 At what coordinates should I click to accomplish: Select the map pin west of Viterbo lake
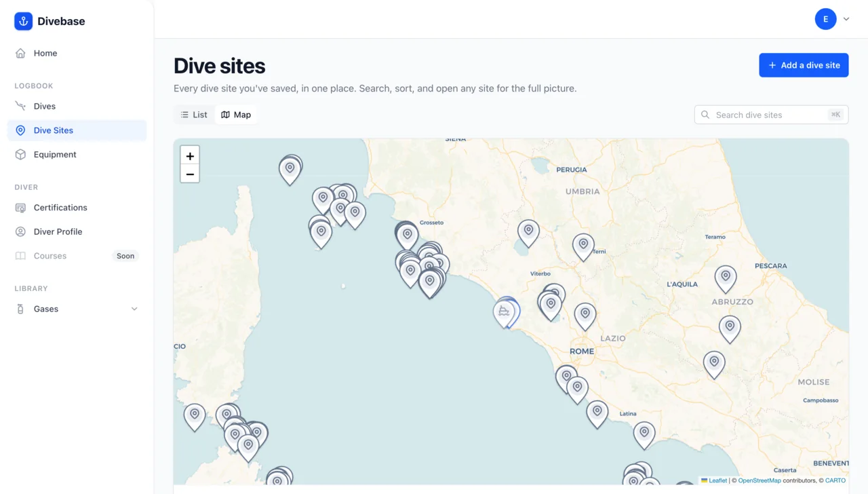pos(528,233)
